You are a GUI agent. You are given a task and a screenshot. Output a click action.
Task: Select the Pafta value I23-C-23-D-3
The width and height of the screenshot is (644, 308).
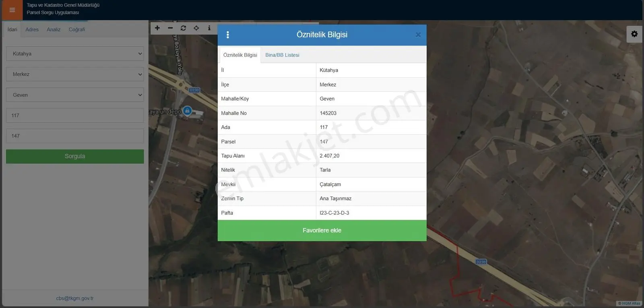[334, 213]
